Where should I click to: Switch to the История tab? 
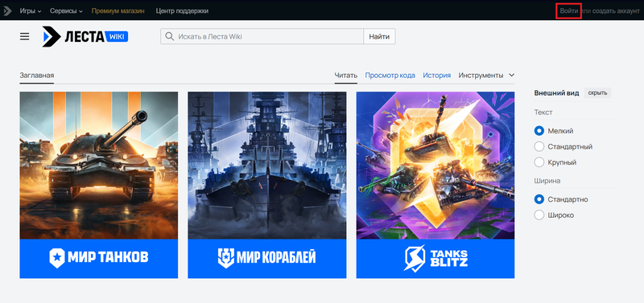(x=437, y=76)
